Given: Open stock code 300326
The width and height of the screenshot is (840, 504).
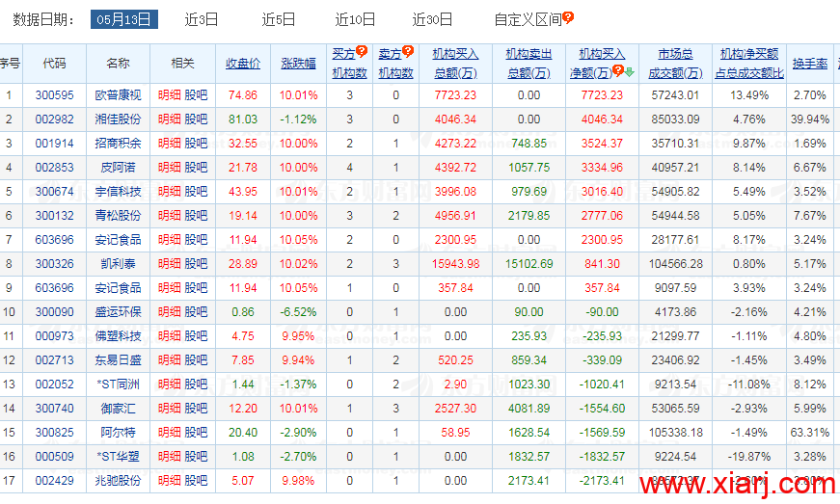Looking at the screenshot, I should [55, 264].
